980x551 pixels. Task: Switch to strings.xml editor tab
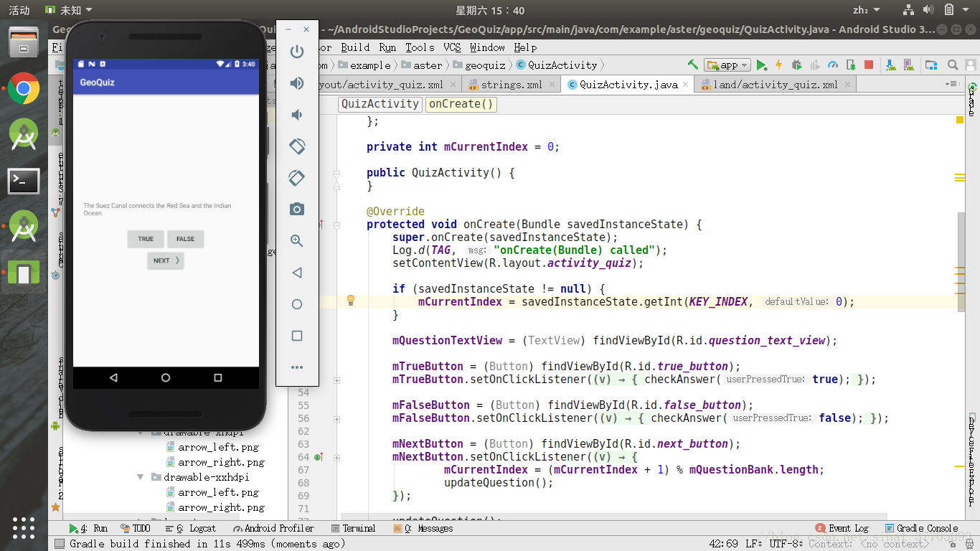(512, 84)
